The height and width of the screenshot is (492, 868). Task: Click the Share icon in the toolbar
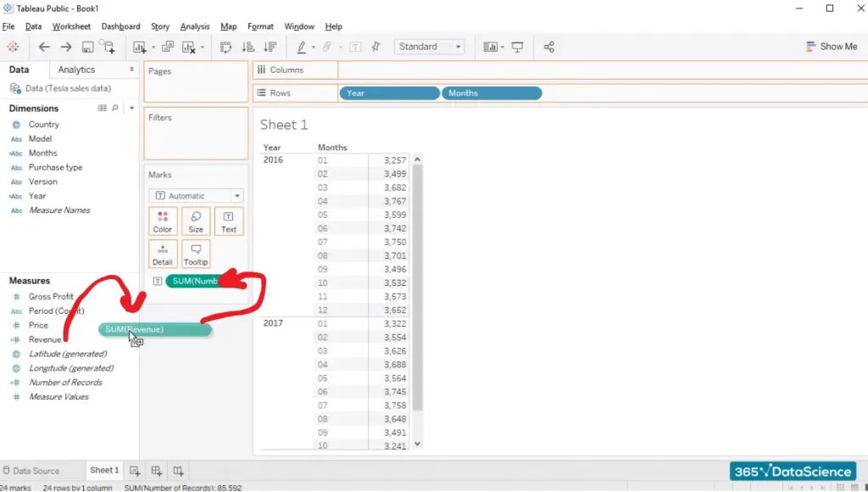tap(549, 47)
